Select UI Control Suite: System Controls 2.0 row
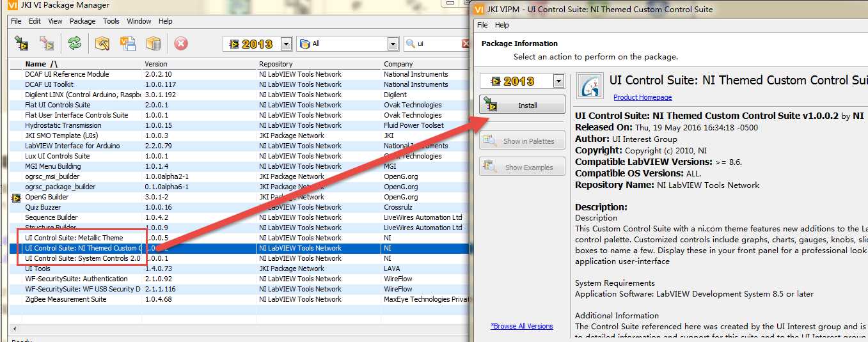 click(239, 258)
